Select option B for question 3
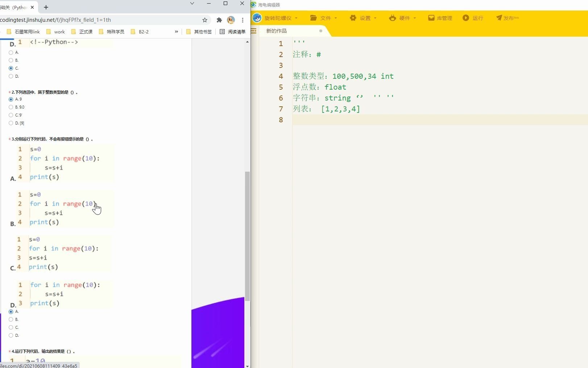Screen dimensions: 588x368 click(11, 319)
